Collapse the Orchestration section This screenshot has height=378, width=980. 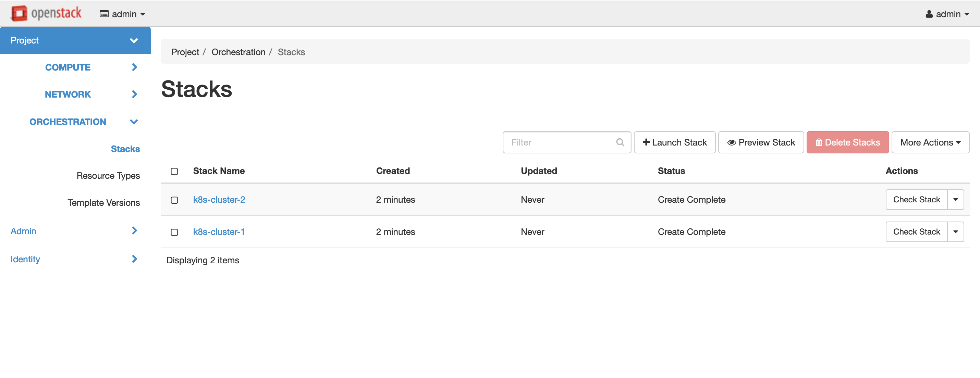point(134,122)
